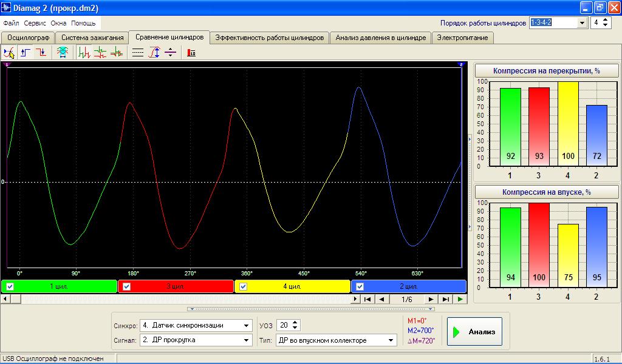Increase УОЗ value
This screenshot has width=622, height=364.
click(x=295, y=322)
